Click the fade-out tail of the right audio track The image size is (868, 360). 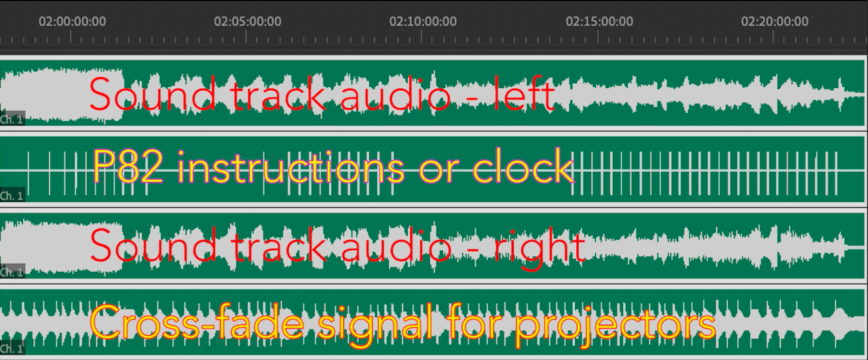(x=854, y=246)
